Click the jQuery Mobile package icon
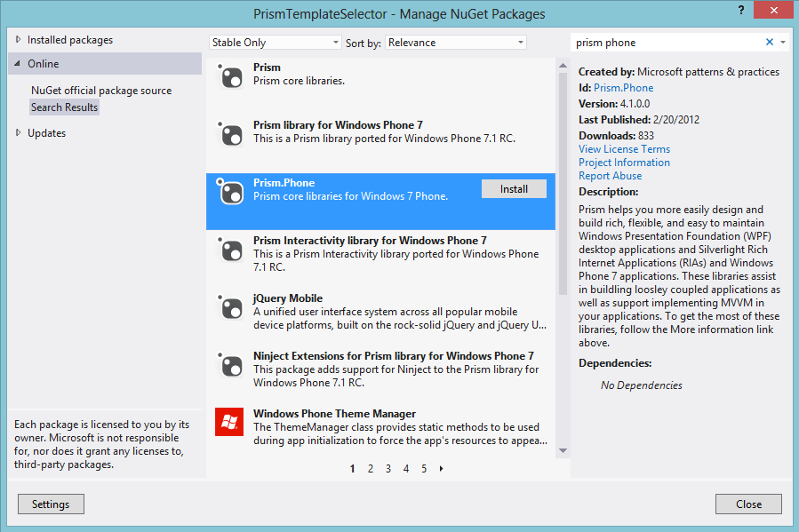Viewport: 799px width, 532px height. (x=230, y=307)
